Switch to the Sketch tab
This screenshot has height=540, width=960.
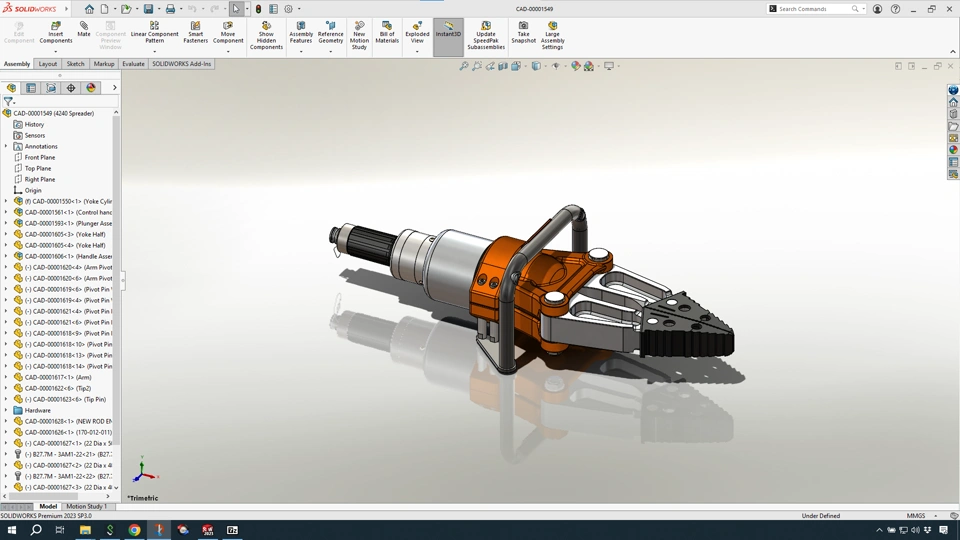pyautogui.click(x=75, y=64)
